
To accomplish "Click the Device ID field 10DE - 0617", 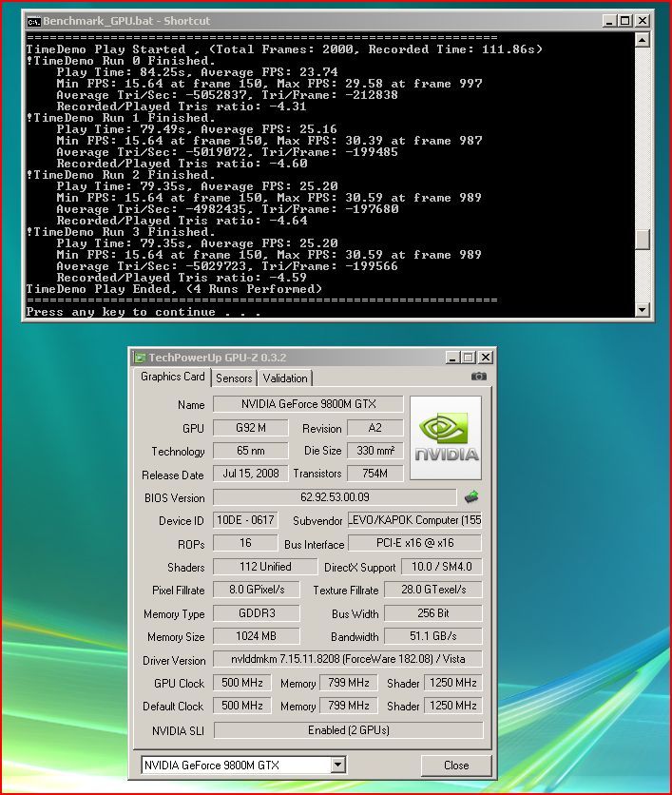I will [245, 520].
